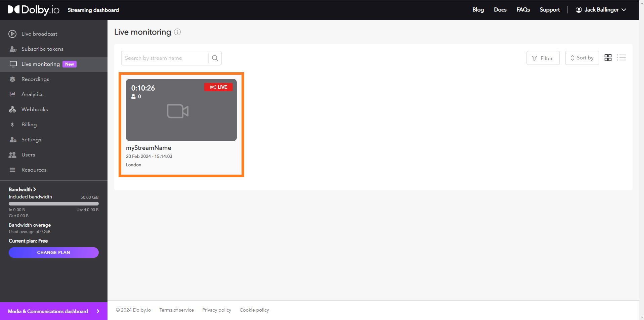
Task: Click the Subscribe tokens sidebar icon
Action: (13, 49)
